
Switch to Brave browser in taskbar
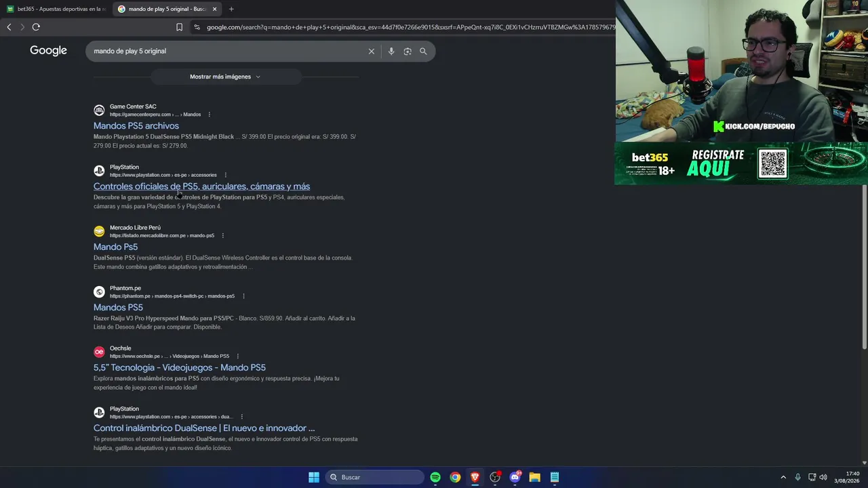pos(475,477)
